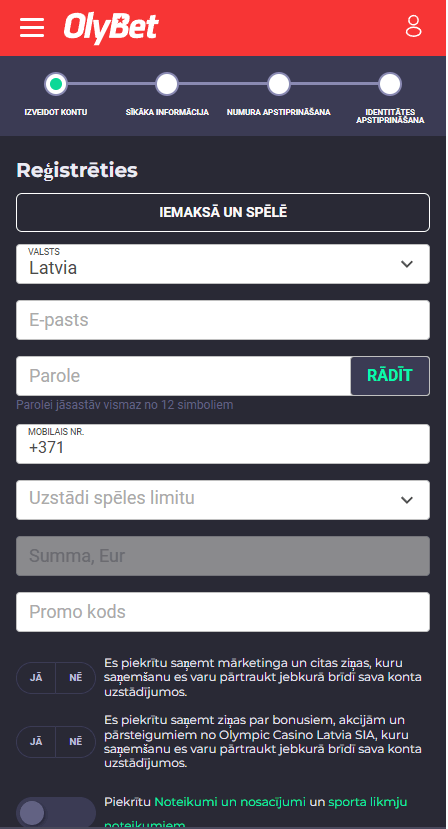The width and height of the screenshot is (448, 829).
Task: Click into the Parole password field
Action: click(x=183, y=376)
